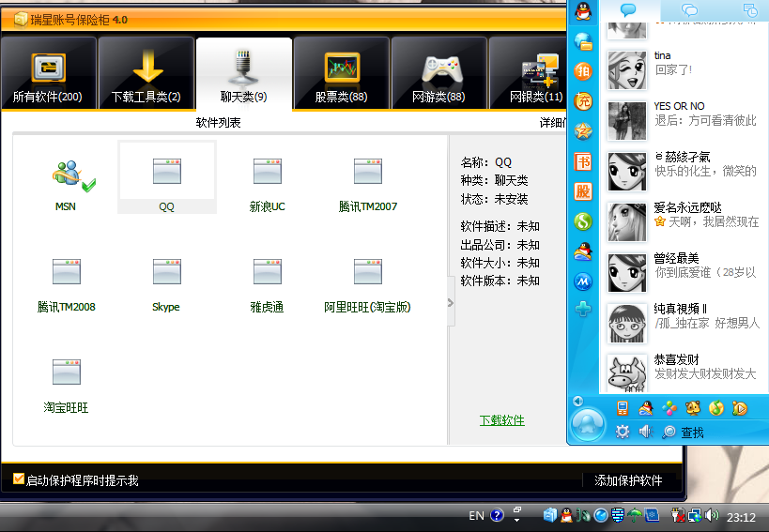Open chat with contact 纯真視頻
This screenshot has height=532, width=769.
(x=684, y=324)
